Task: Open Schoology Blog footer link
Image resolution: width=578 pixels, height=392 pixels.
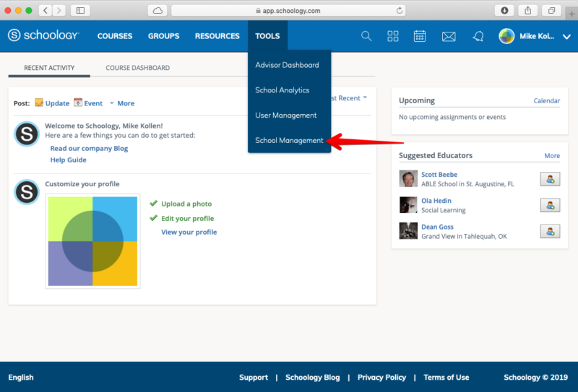Action: click(x=313, y=378)
